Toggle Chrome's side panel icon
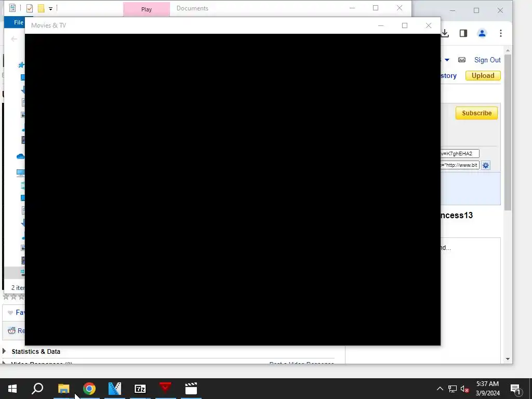The image size is (532, 399). coord(463,33)
